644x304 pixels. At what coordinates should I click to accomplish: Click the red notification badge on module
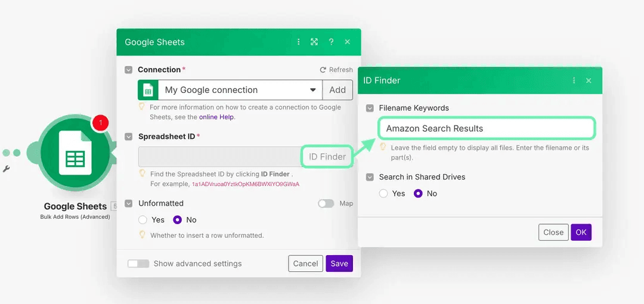click(101, 123)
